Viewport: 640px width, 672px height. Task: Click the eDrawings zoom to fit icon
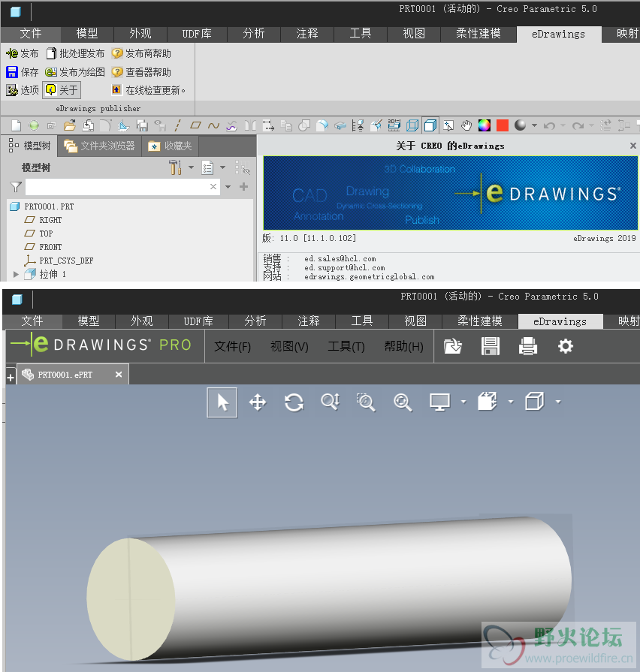tap(403, 402)
